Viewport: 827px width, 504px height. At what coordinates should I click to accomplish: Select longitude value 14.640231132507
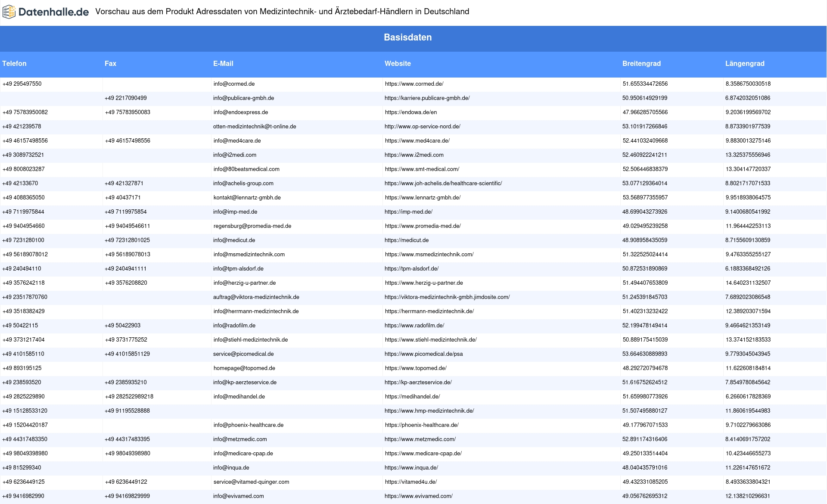pyautogui.click(x=748, y=283)
